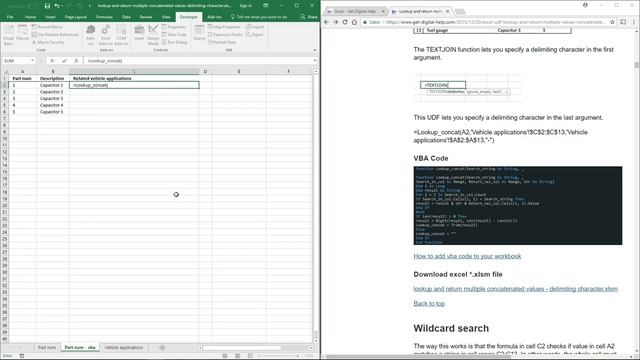Add a new sheet with plus button
640x360 pixels.
[162, 348]
